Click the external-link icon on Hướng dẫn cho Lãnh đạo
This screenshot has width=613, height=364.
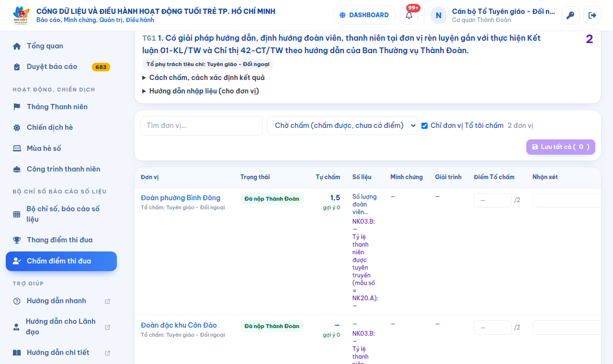(x=107, y=327)
